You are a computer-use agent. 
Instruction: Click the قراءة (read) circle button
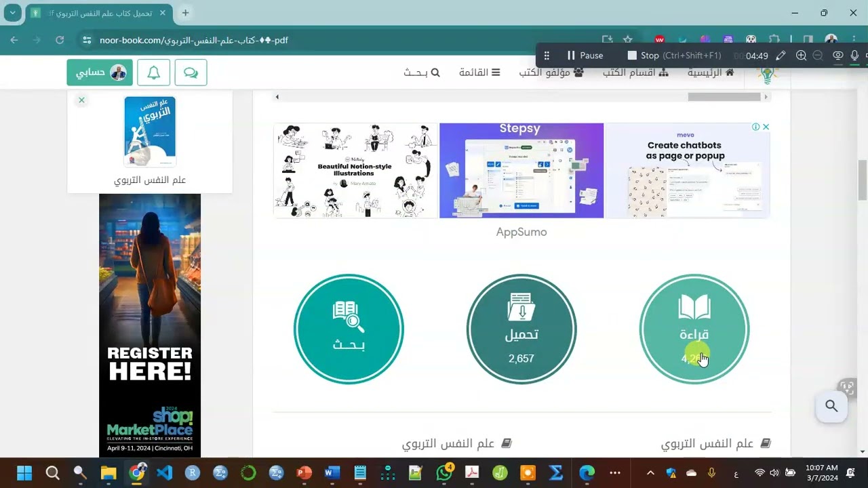click(x=694, y=329)
